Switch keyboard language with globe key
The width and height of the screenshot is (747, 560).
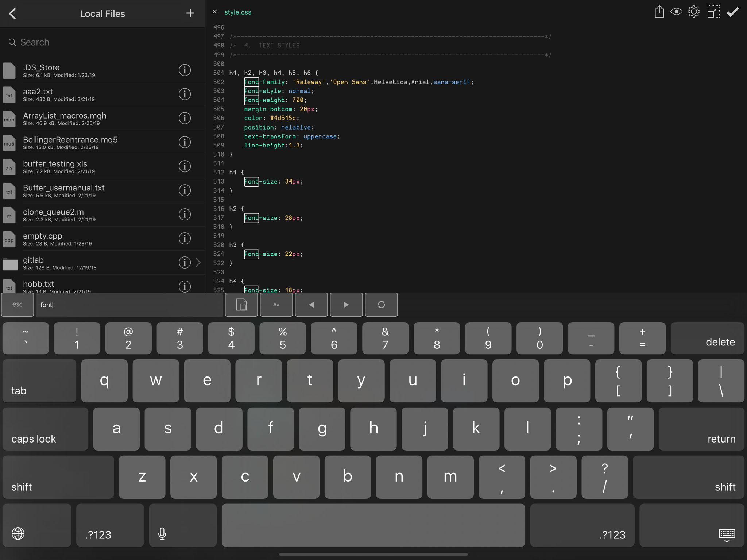[37, 525]
